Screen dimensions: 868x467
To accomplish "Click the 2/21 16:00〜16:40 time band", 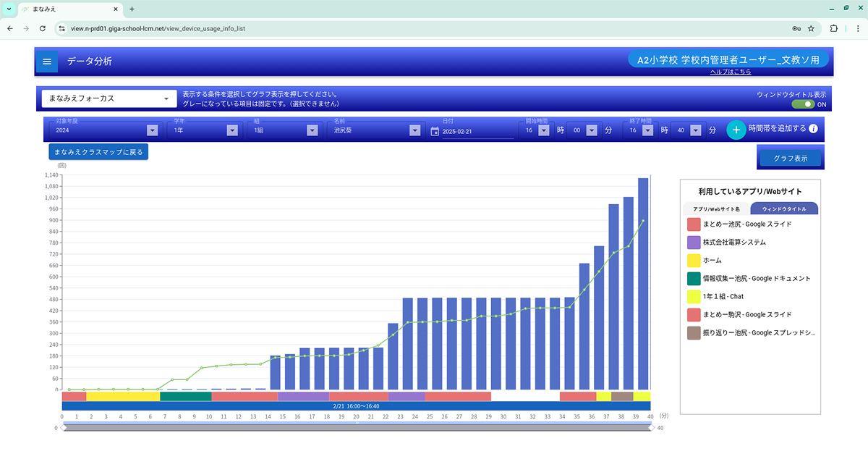I will 356,406.
